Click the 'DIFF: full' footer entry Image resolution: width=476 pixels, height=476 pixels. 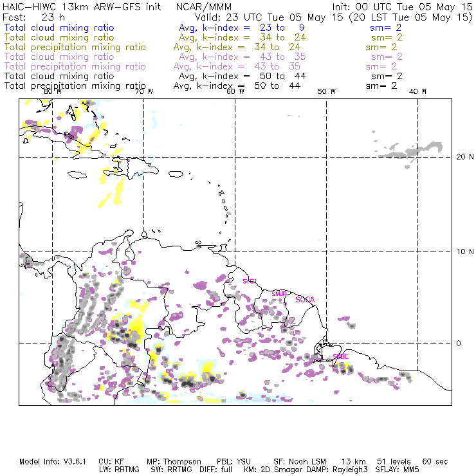[x=216, y=470]
